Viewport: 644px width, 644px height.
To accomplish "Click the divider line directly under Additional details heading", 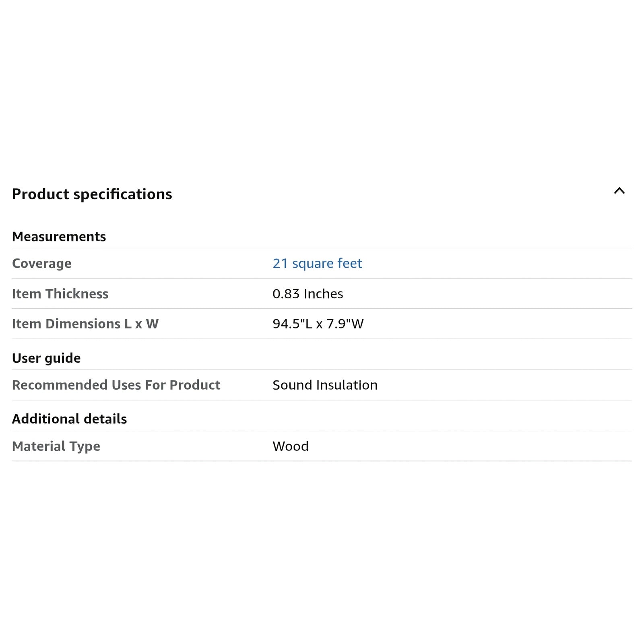I will (322, 431).
